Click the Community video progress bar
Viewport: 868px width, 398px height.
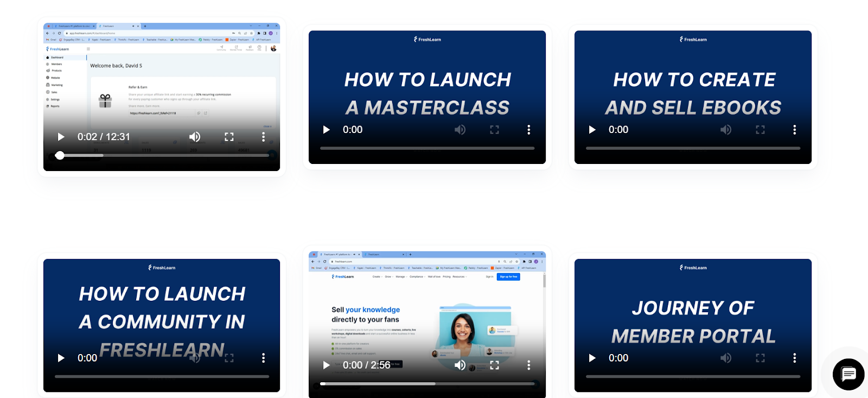(x=162, y=376)
